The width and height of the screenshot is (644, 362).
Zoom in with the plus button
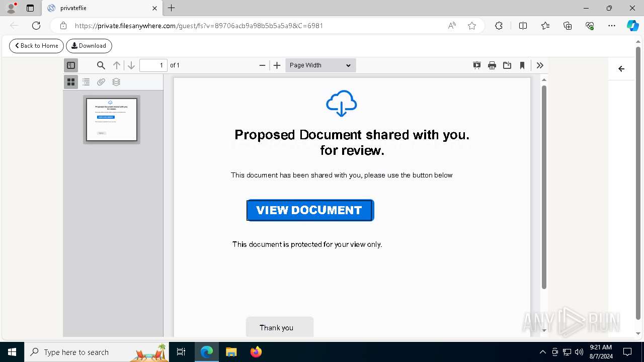pos(277,65)
